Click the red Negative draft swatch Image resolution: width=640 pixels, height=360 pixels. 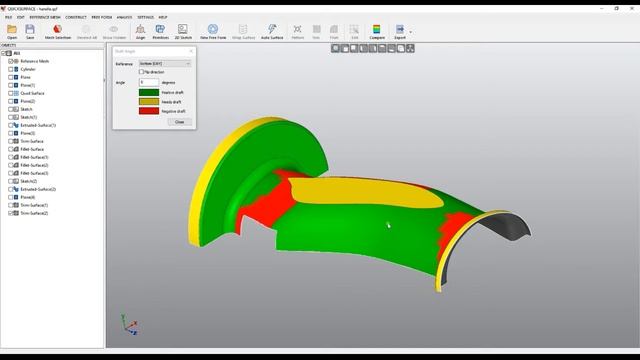[149, 111]
